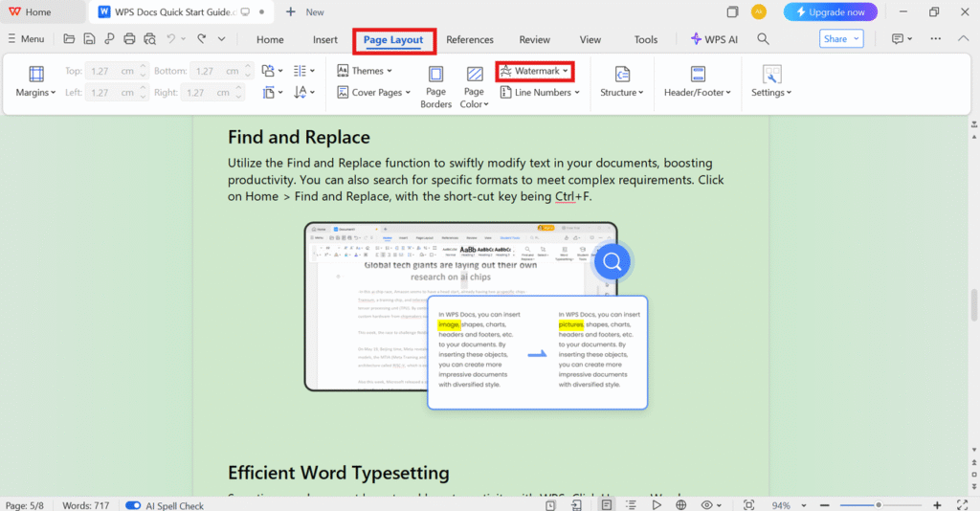Click the Right margin input field
This screenshot has width=980, height=511.
(x=212, y=93)
